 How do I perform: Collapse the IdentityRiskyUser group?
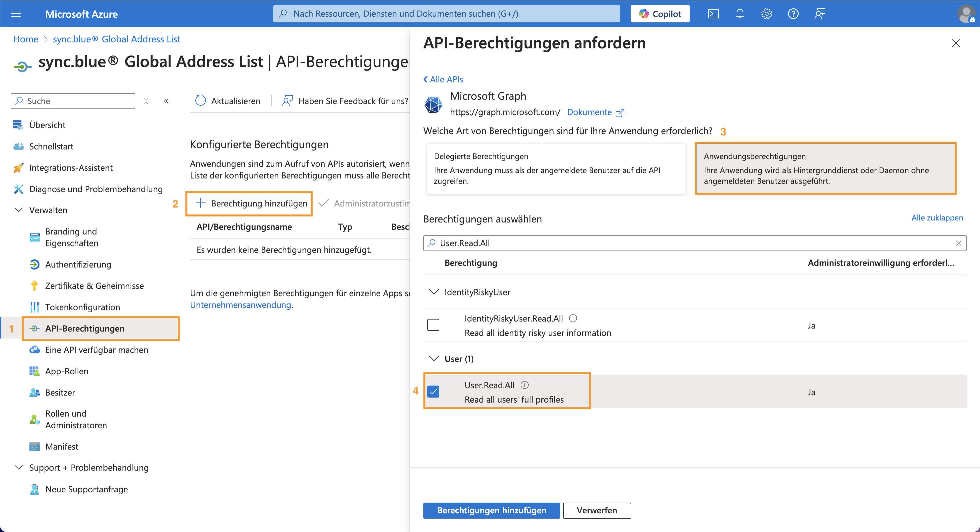pos(434,292)
